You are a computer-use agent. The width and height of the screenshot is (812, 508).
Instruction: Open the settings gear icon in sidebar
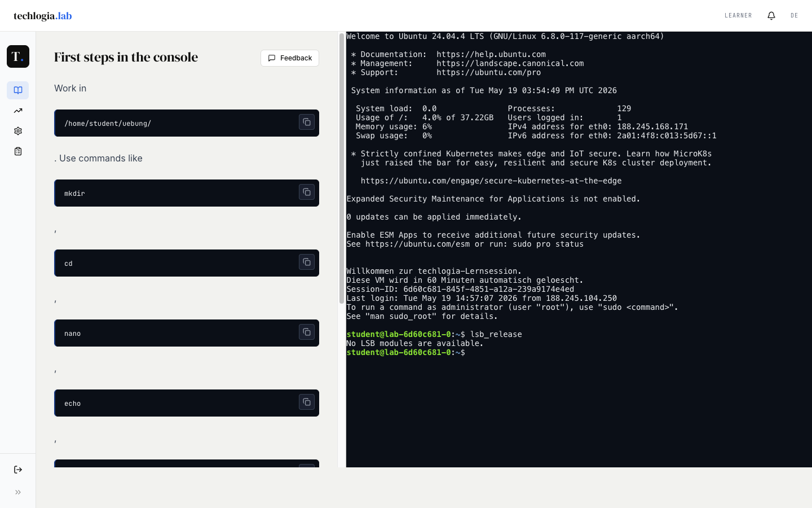(x=18, y=131)
